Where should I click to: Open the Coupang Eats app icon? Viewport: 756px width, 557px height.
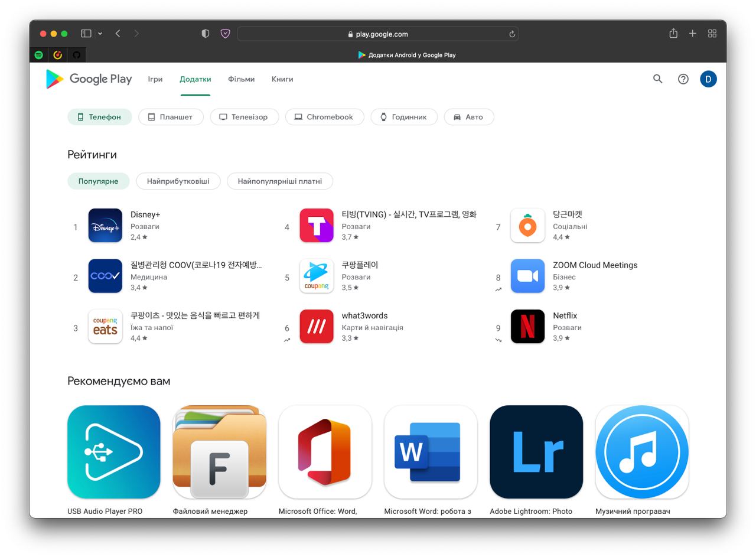[x=105, y=327]
